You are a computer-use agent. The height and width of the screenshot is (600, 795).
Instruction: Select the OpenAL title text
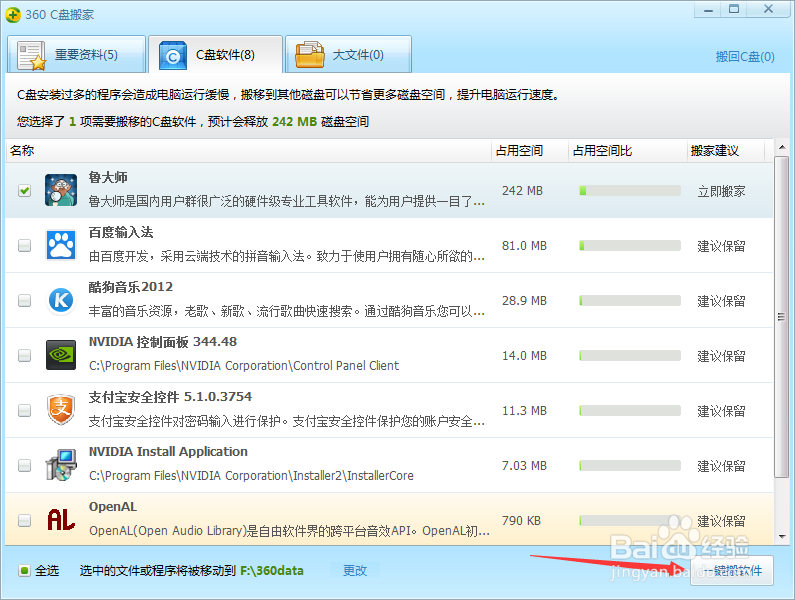[113, 506]
